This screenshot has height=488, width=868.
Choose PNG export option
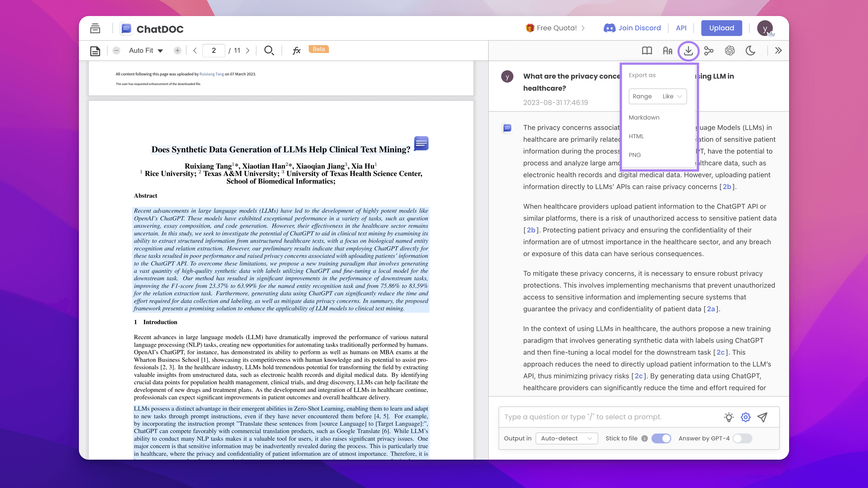tap(634, 155)
